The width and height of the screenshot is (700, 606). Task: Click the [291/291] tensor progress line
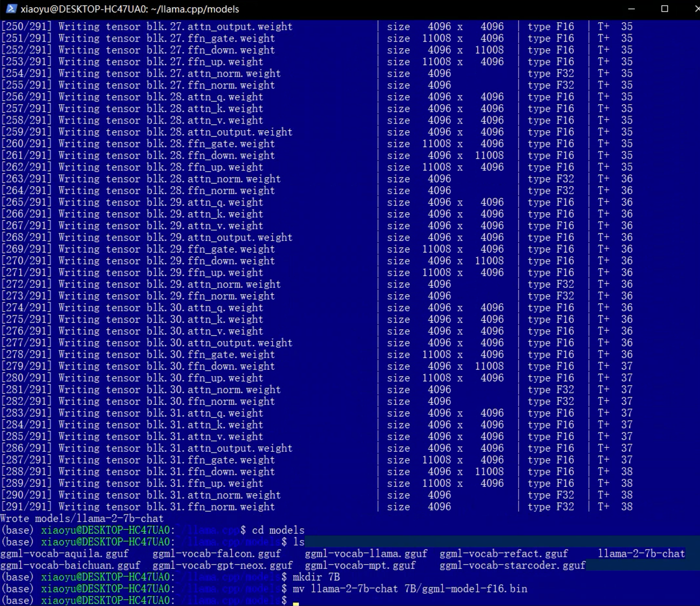pyautogui.click(x=137, y=507)
